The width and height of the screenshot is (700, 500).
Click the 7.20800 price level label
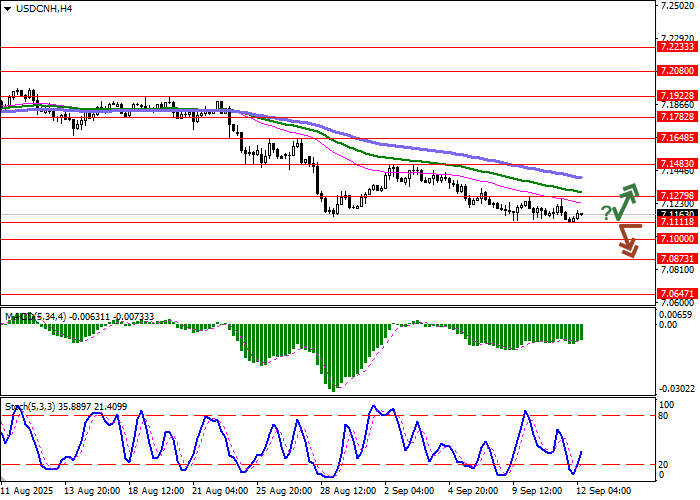click(x=677, y=72)
